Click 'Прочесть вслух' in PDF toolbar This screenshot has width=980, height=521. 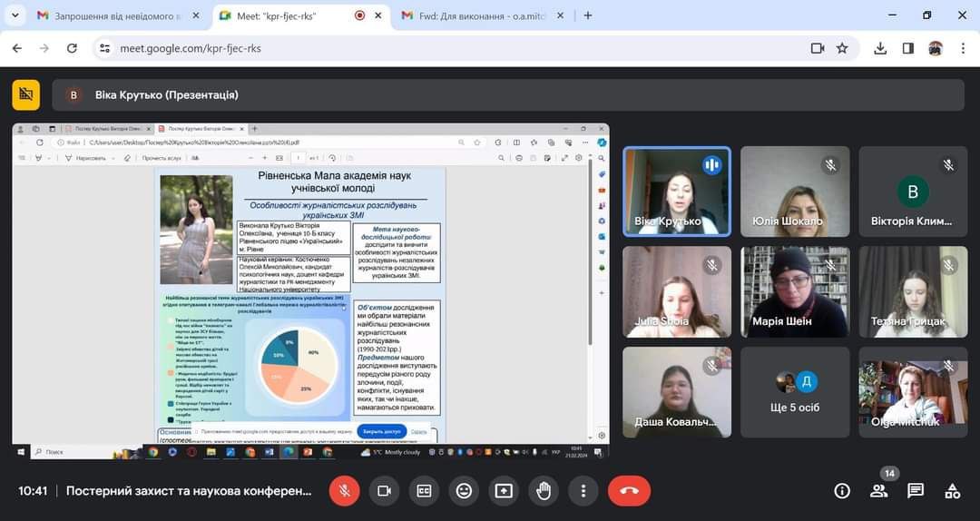162,158
